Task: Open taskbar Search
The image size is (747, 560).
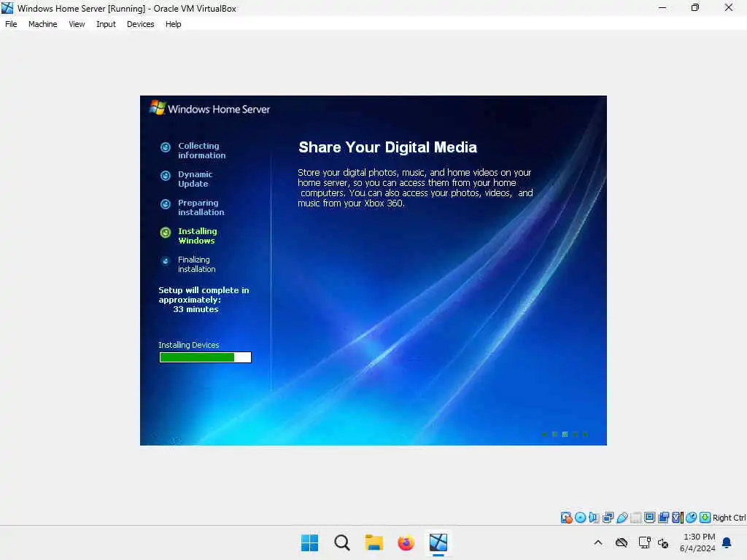Action: [341, 542]
